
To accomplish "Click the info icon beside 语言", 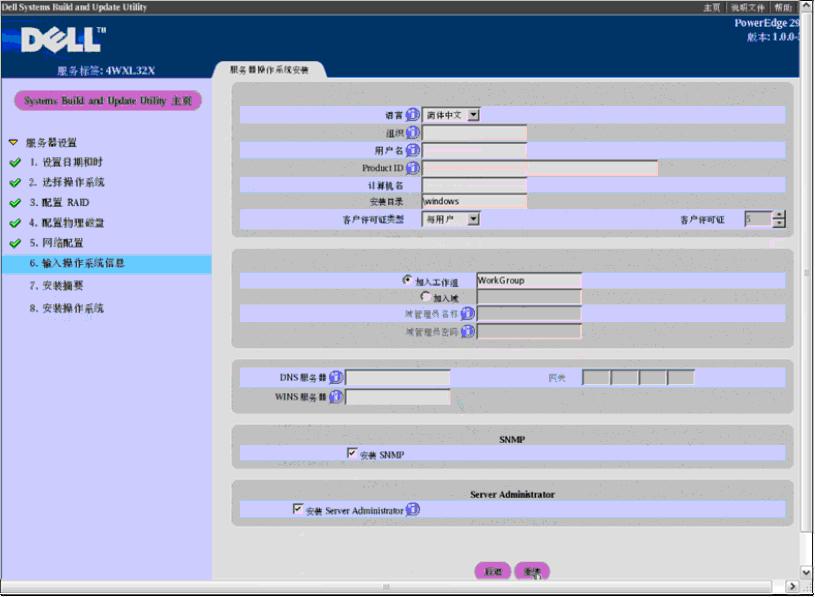I will 412,114.
